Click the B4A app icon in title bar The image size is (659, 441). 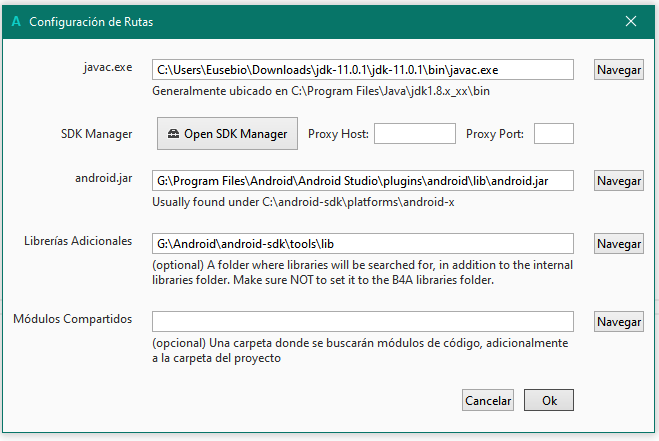tap(16, 21)
